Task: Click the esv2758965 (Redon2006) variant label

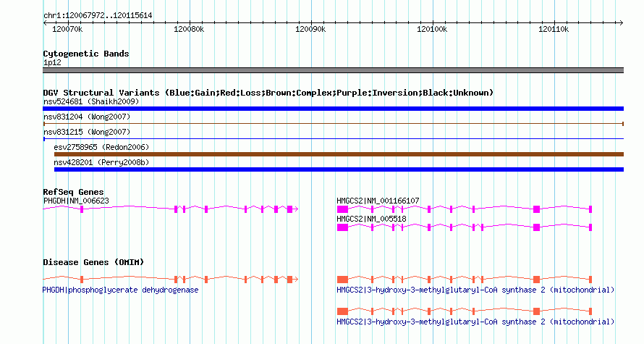Action: (x=101, y=147)
